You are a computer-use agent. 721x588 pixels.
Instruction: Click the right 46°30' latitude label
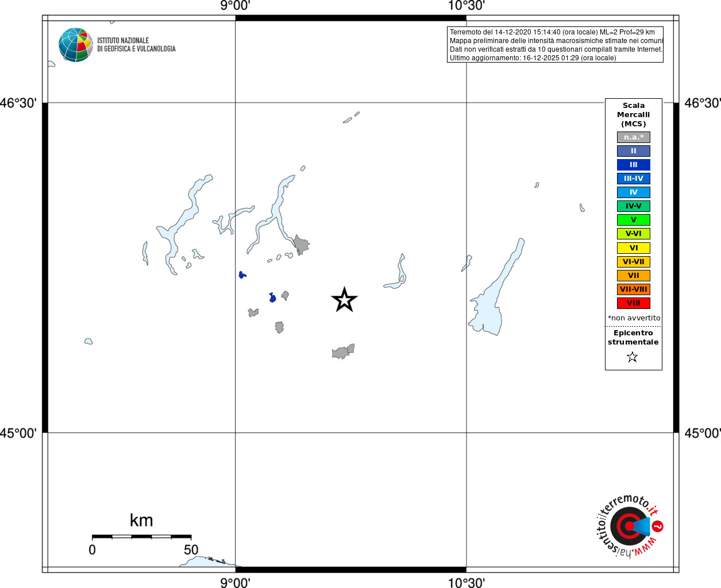pos(703,103)
